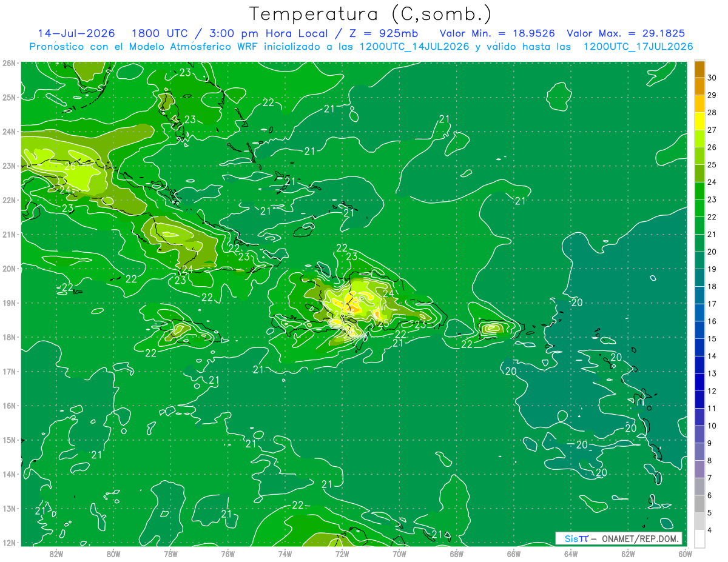
Task: Click the colorbar value "28"
Action: pyautogui.click(x=712, y=112)
